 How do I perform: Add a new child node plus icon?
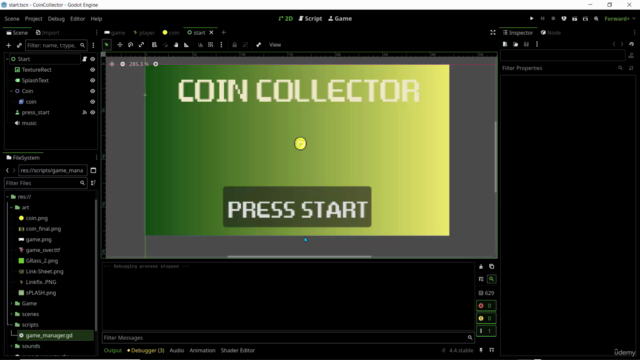click(x=8, y=45)
